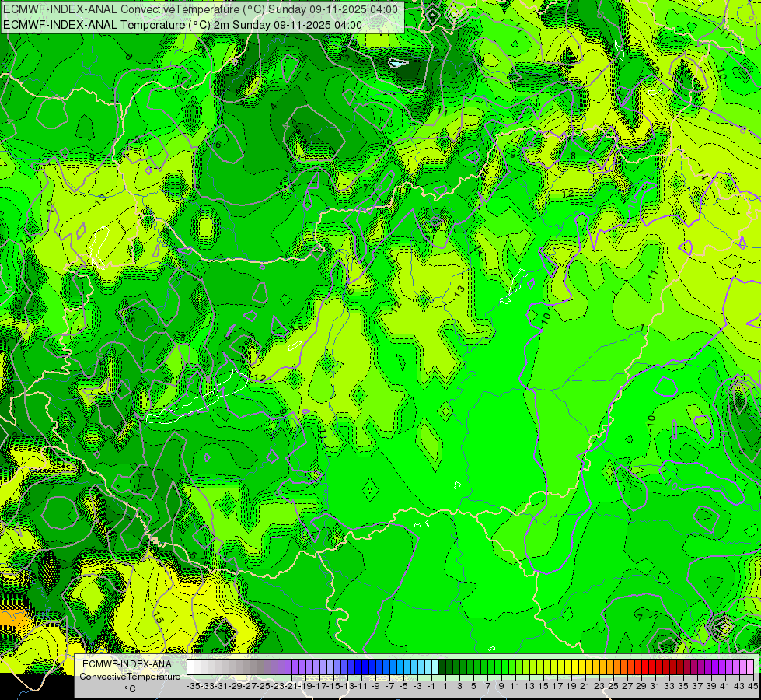The width and height of the screenshot is (761, 700).
Task: Pick the blue swatch above legend value -11
Action: coord(358,667)
